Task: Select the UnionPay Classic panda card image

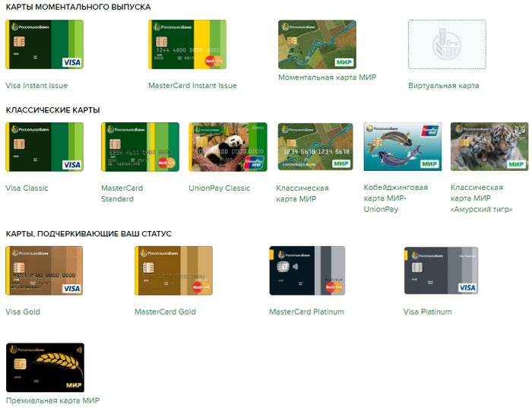Action: pyautogui.click(x=228, y=147)
